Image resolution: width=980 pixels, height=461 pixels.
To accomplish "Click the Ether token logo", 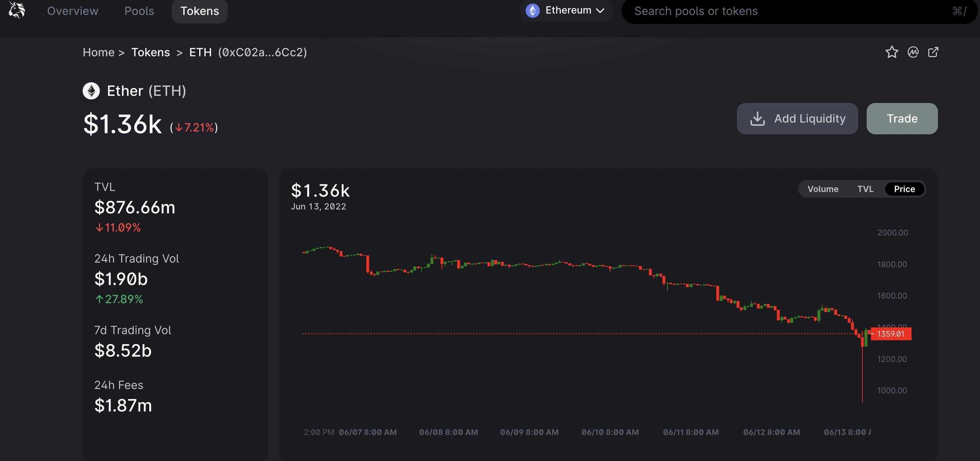I will (x=91, y=91).
